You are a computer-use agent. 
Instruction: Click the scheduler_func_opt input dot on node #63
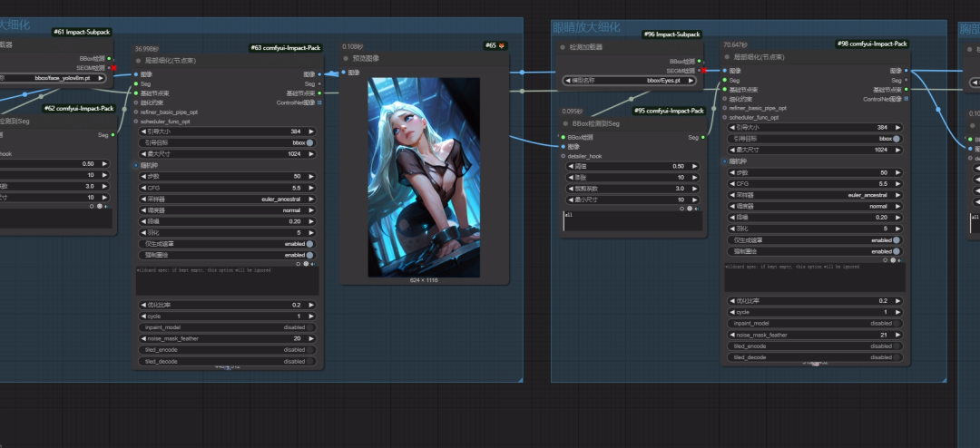pos(135,122)
